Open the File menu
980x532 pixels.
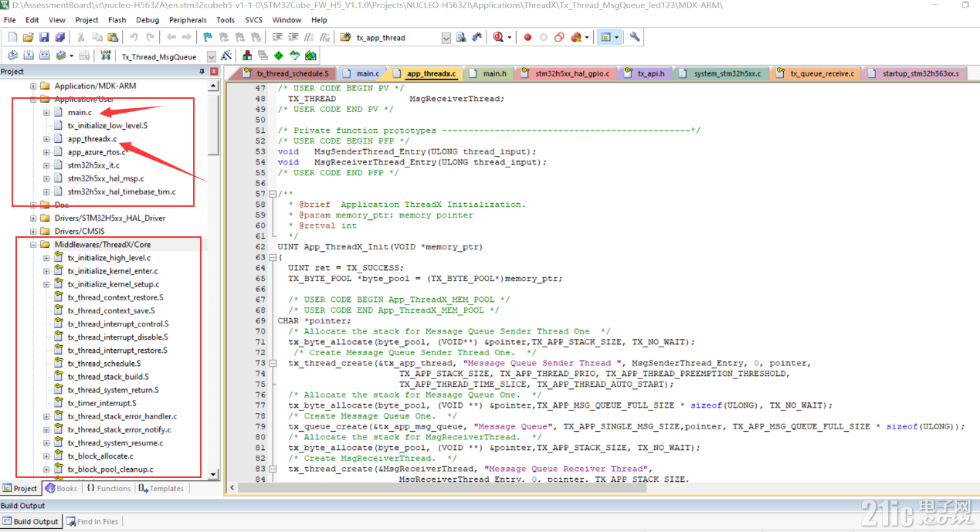click(10, 20)
